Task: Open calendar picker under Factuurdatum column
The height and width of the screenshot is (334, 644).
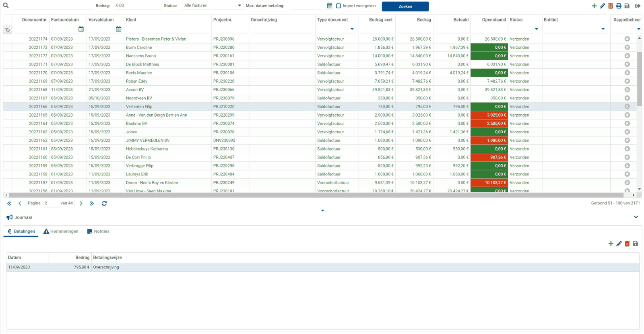Action: (x=81, y=29)
